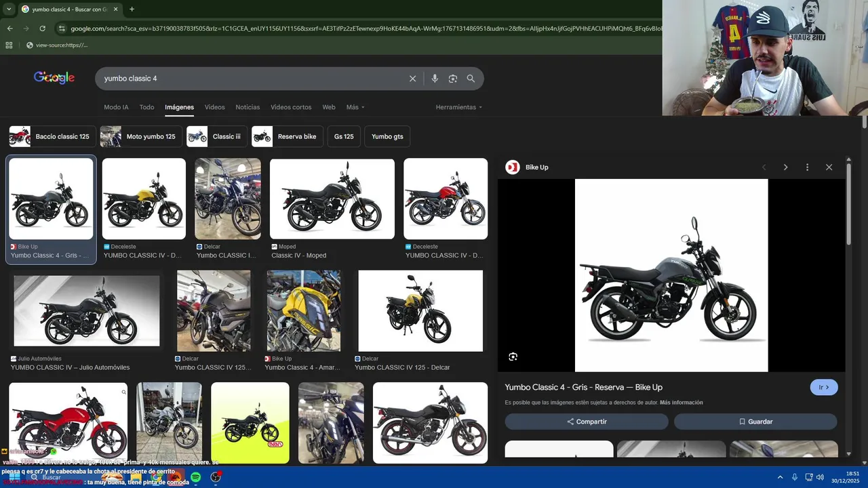Image resolution: width=868 pixels, height=488 pixels.
Task: Reload the current page
Action: (42, 28)
